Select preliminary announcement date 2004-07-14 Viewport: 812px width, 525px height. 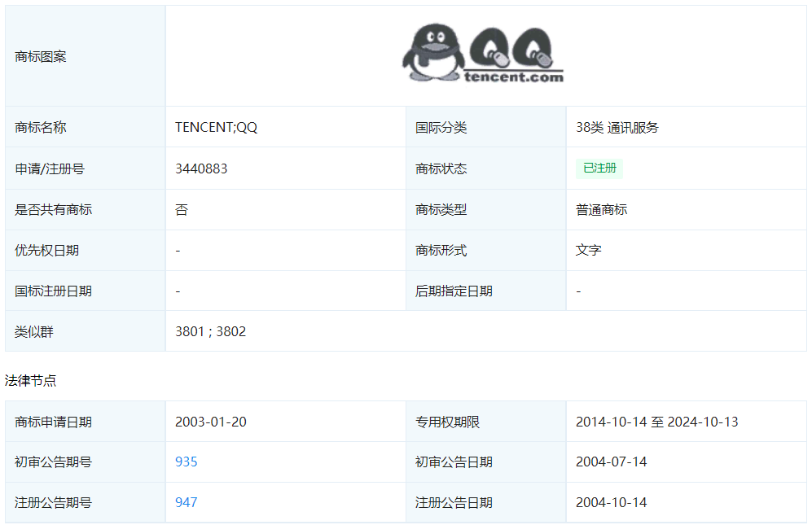click(x=611, y=462)
